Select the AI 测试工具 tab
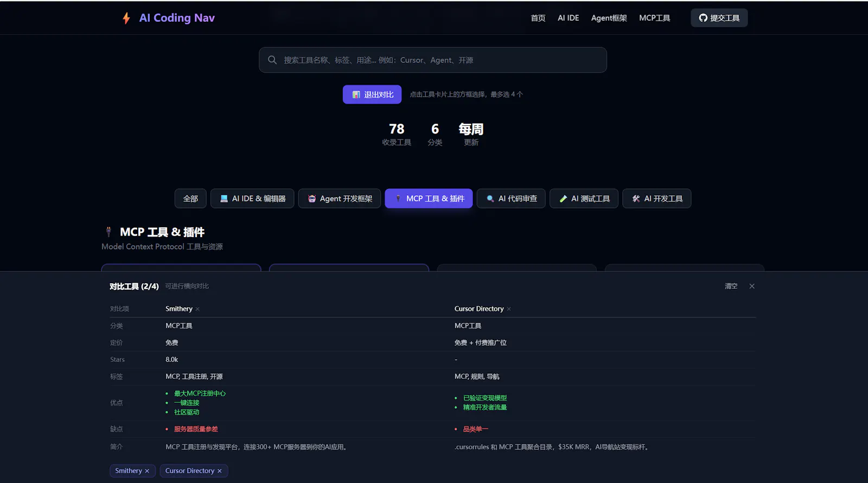This screenshot has width=868, height=483. tap(584, 199)
